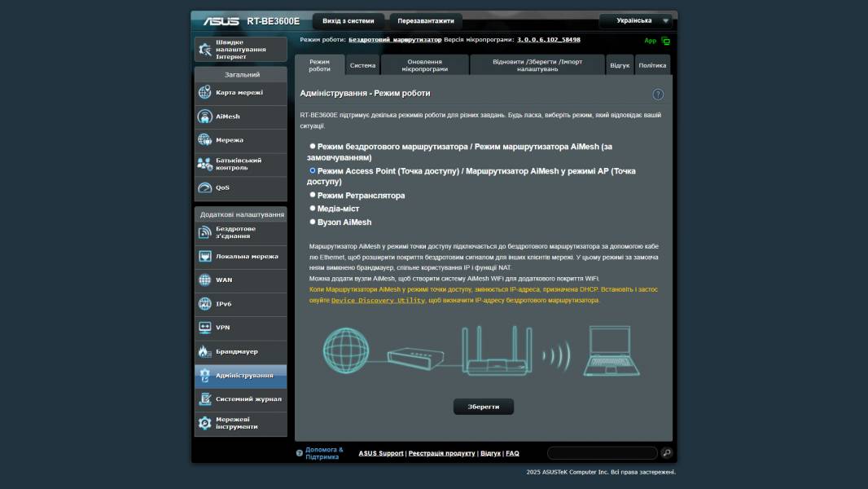Select Медіа-міст radio button
Viewport: 868px width, 489px height.
[x=312, y=208]
